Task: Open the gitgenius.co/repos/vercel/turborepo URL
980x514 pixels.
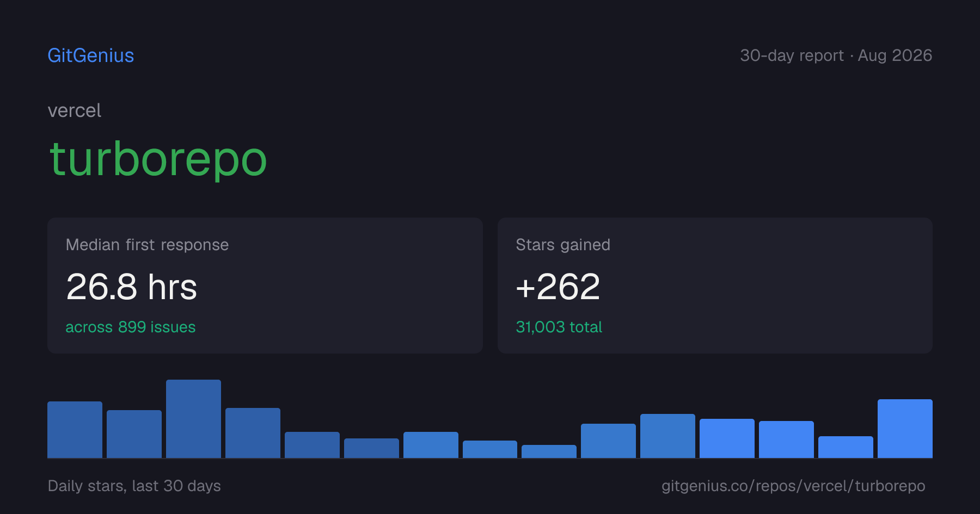Action: tap(793, 486)
